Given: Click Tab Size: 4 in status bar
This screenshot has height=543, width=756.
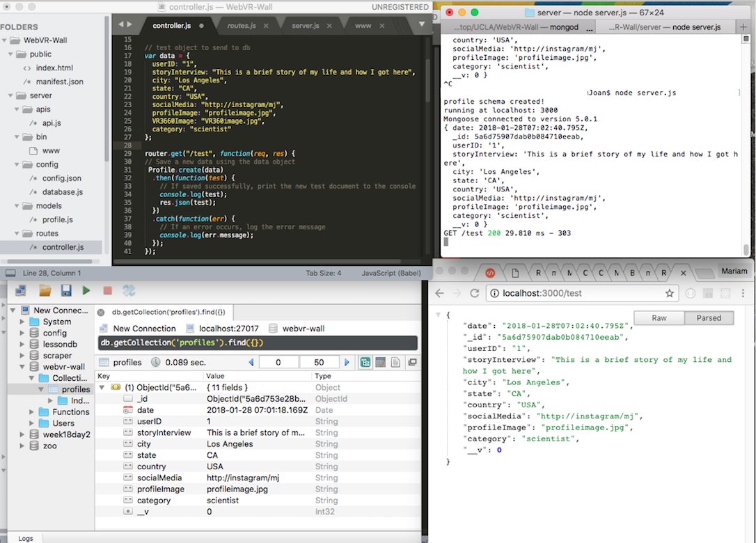Looking at the screenshot, I should 323,273.
